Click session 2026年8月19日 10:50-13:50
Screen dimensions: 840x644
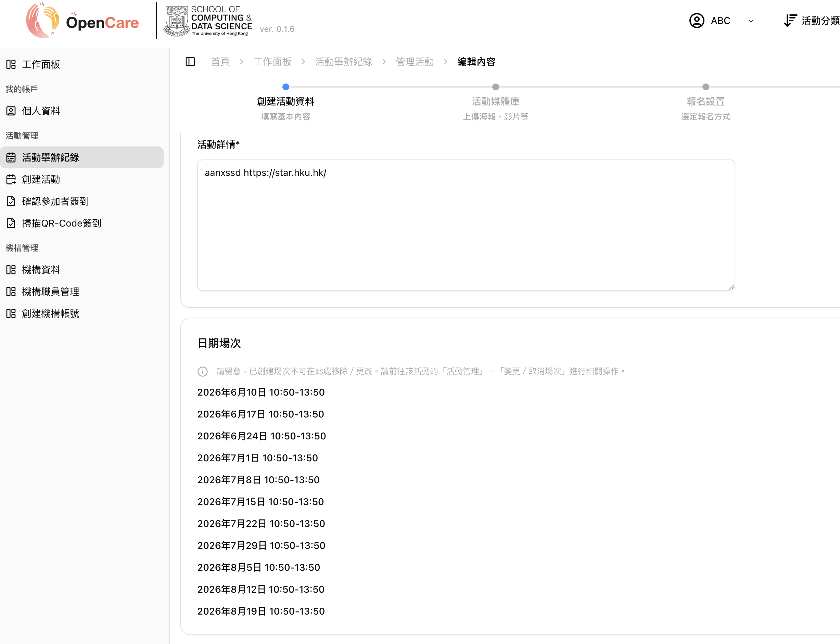pyautogui.click(x=261, y=611)
